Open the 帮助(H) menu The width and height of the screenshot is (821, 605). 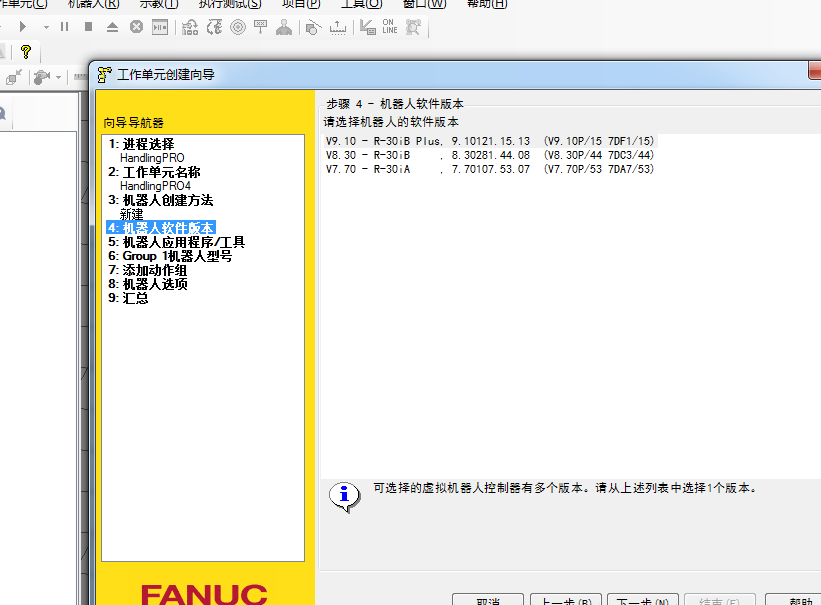tap(487, 4)
